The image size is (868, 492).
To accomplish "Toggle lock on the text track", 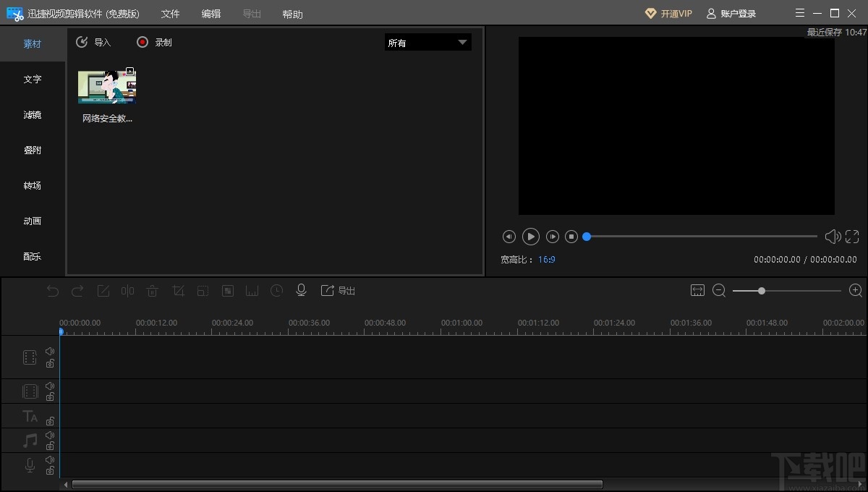I will point(50,421).
